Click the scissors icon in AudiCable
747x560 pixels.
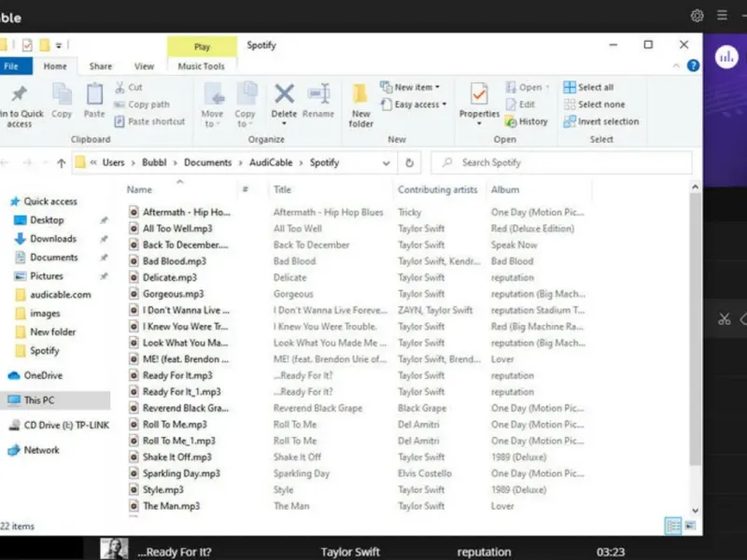coord(725,319)
